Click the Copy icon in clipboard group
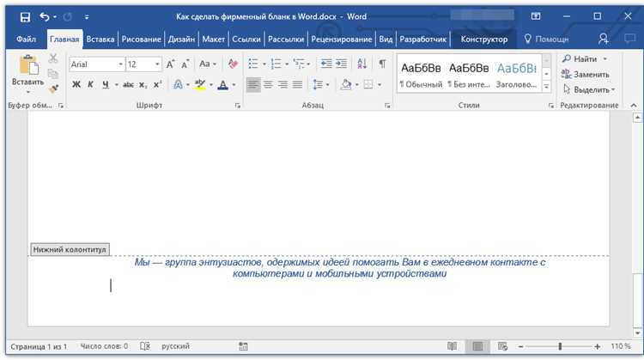 [53, 74]
